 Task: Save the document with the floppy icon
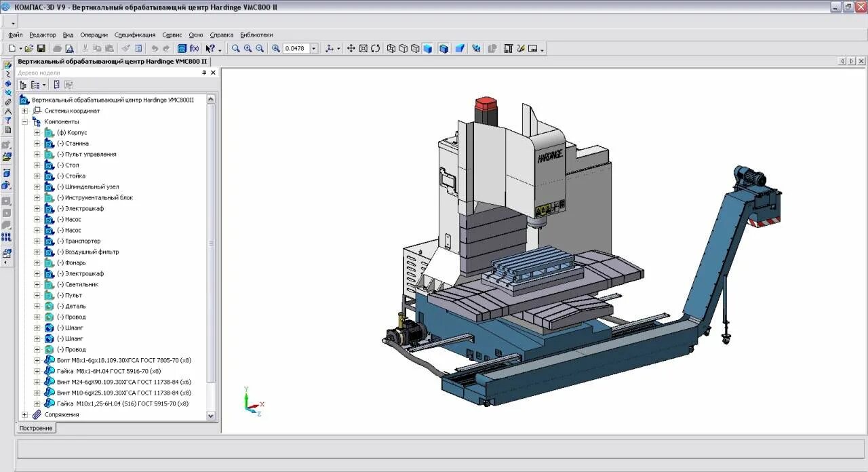(x=41, y=48)
